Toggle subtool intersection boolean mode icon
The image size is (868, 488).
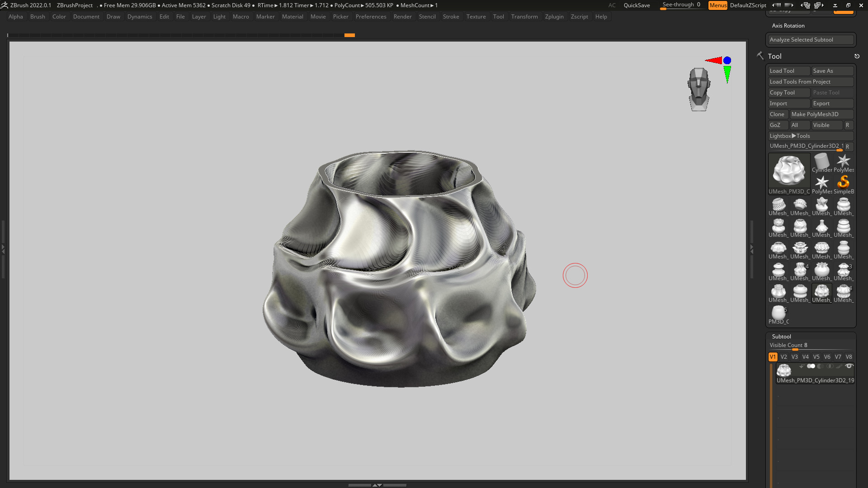830,366
